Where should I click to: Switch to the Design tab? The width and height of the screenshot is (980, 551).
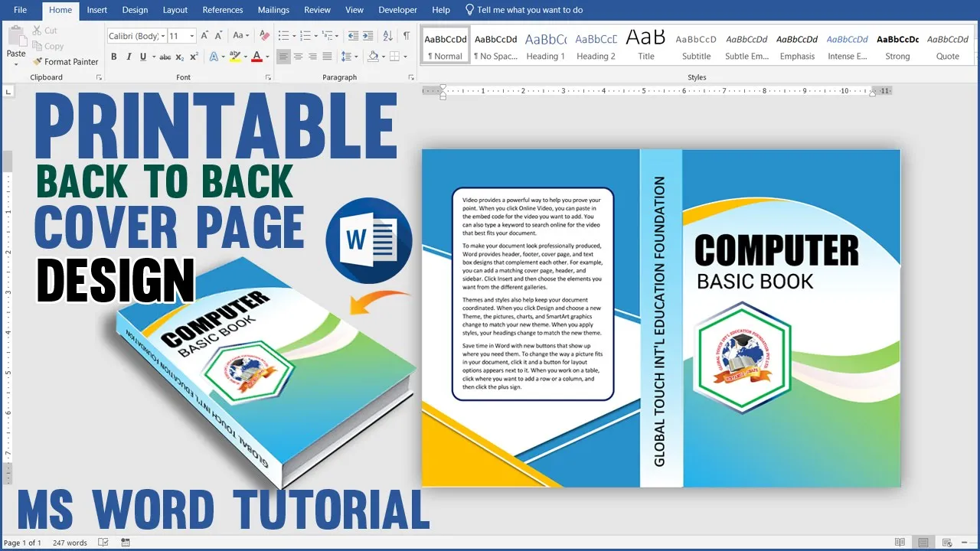pos(136,10)
